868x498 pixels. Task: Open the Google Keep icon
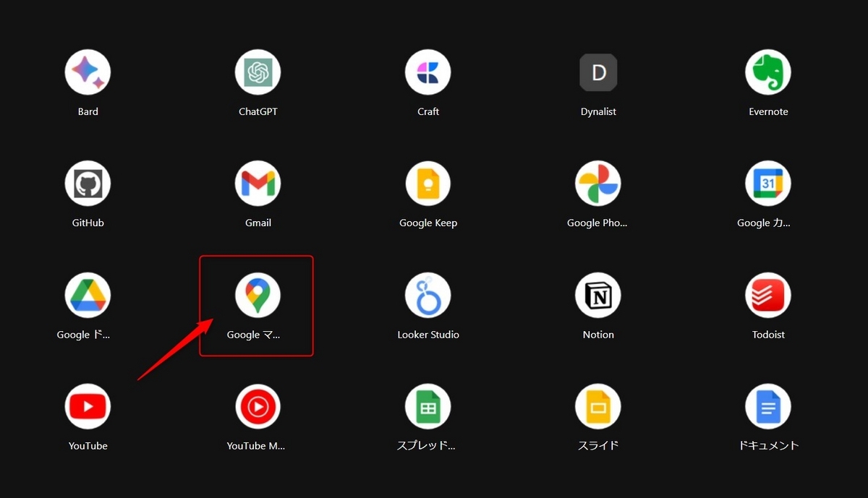tap(428, 184)
